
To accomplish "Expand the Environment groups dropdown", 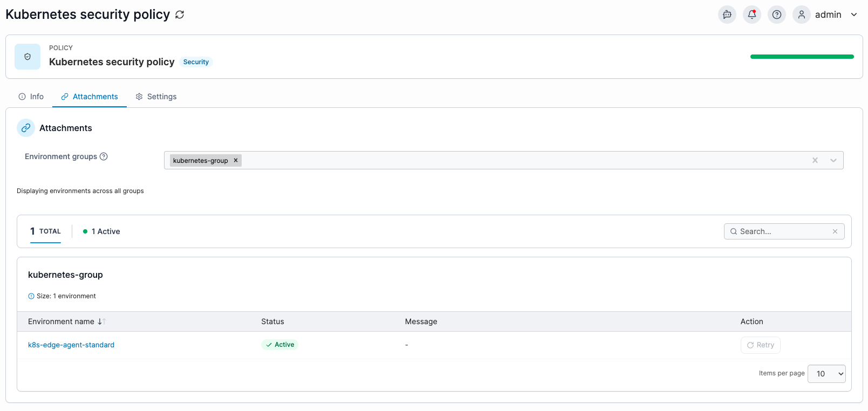I will pyautogui.click(x=833, y=160).
